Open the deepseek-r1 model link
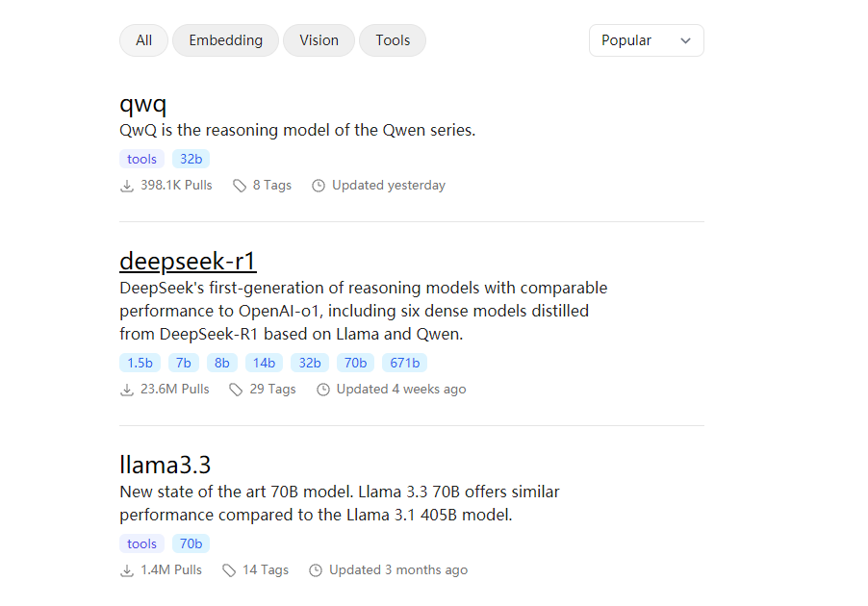 pos(188,261)
